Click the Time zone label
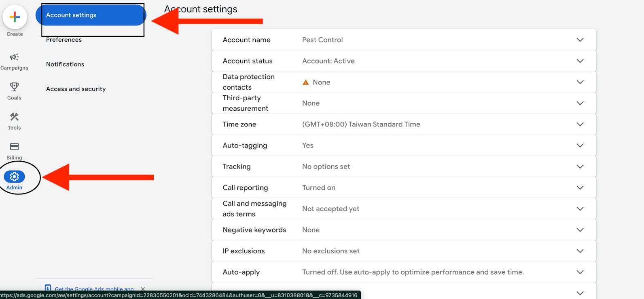Image resolution: width=644 pixels, height=299 pixels. coord(239,124)
